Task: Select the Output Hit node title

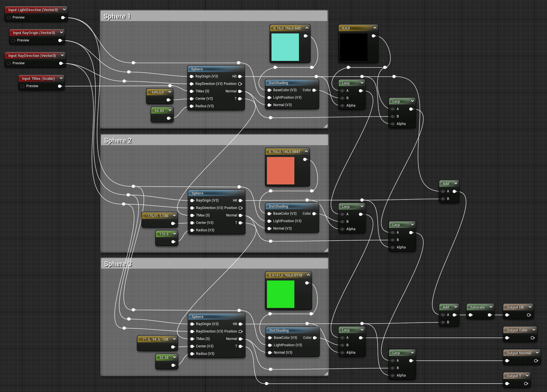Action: pyautogui.click(x=515, y=307)
